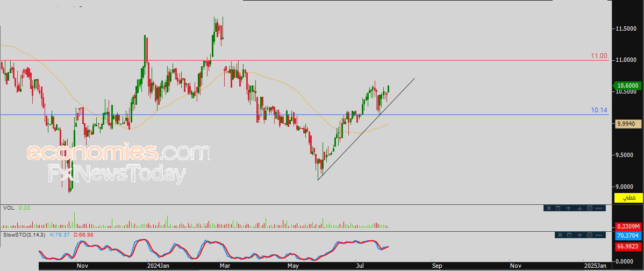Click the blue 10.14 line label

[x=599, y=110]
